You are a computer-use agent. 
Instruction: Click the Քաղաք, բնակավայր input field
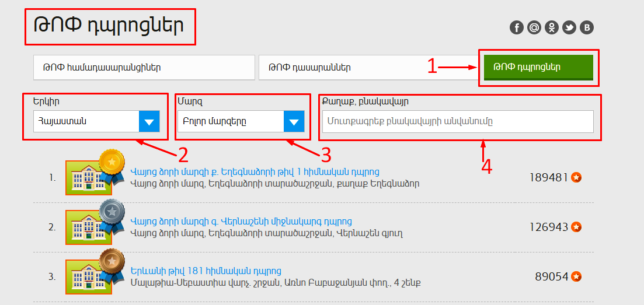click(x=458, y=121)
